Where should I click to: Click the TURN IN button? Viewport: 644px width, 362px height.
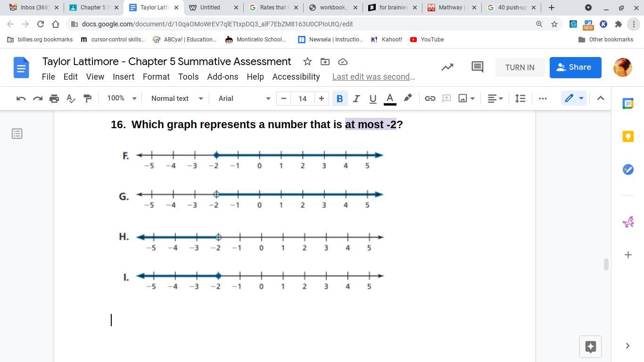(520, 67)
